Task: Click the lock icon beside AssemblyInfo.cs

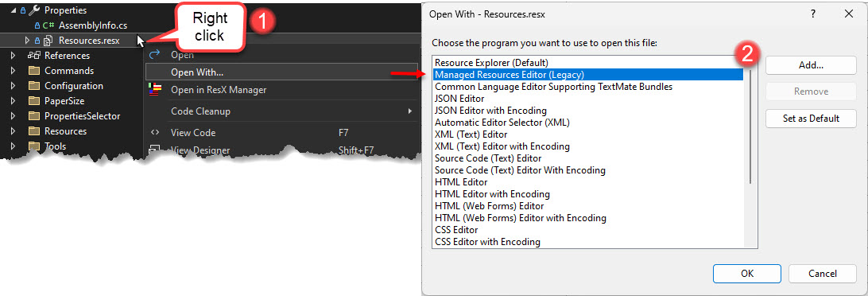Action: [x=37, y=25]
